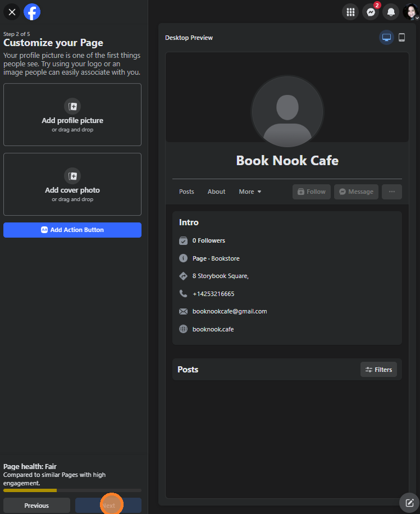
Task: Go back with the Previous button
Action: click(x=36, y=506)
